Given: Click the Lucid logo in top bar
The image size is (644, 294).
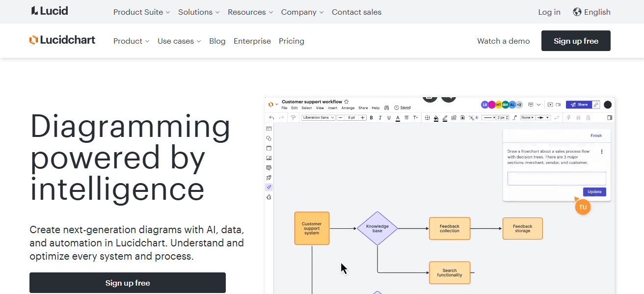Looking at the screenshot, I should point(50,11).
